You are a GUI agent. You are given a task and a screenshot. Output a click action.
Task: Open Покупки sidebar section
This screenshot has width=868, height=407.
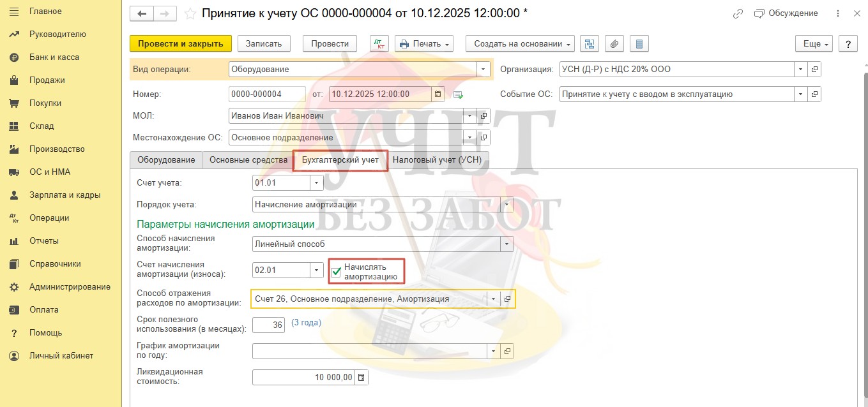[x=45, y=103]
